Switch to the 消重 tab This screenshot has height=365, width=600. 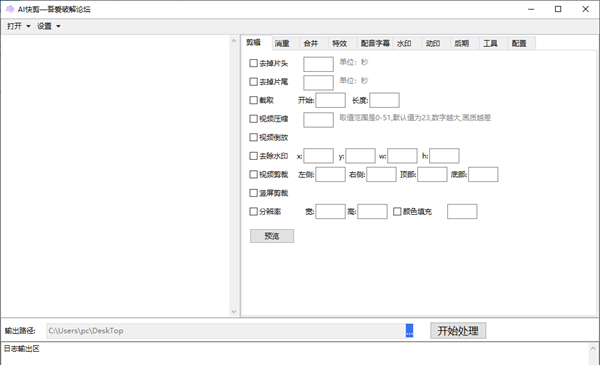click(x=282, y=44)
